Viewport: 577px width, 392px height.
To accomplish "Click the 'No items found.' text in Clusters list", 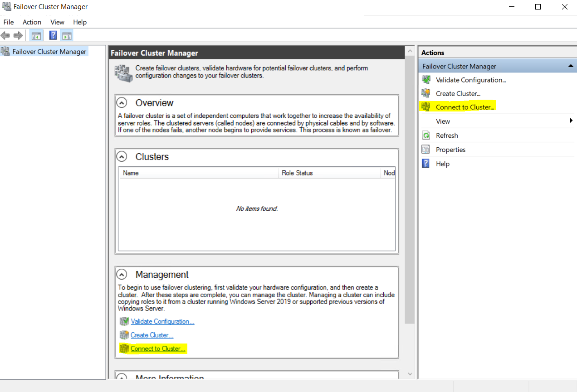I will 257,208.
